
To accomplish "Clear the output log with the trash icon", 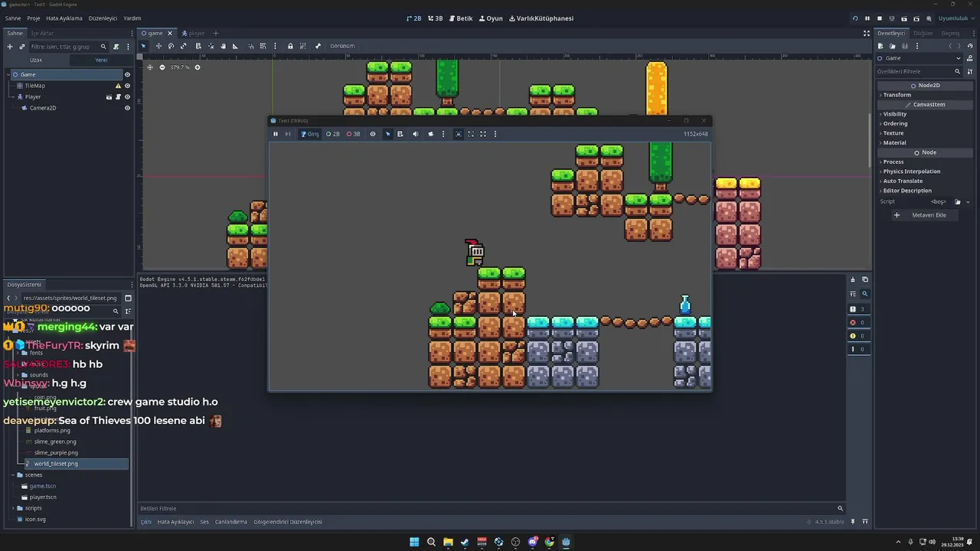I will point(853,279).
